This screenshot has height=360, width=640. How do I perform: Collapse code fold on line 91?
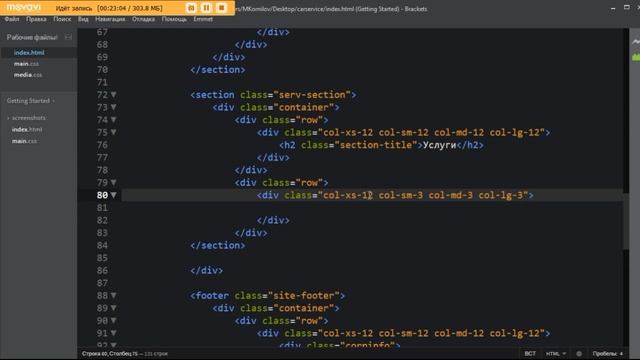[x=113, y=333]
